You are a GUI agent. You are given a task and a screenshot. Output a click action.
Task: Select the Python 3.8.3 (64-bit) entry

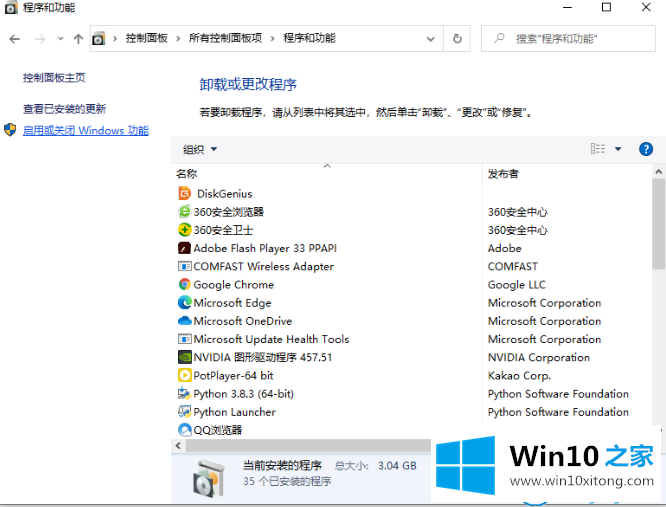[x=243, y=394]
